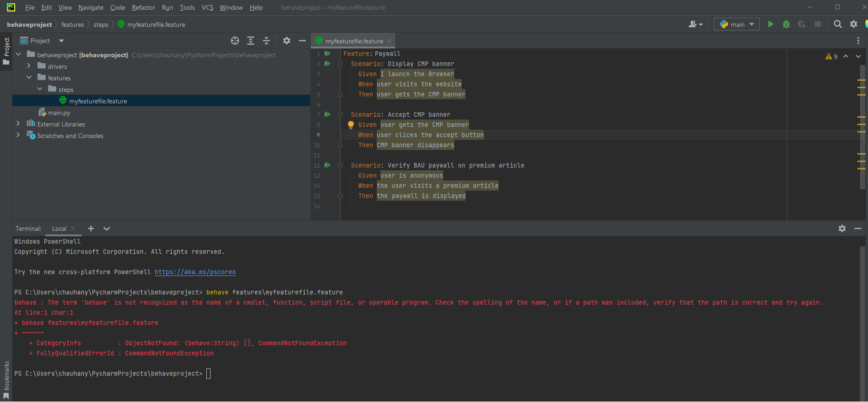The image size is (868, 402).
Task: Click the user account icon
Action: 695,24
